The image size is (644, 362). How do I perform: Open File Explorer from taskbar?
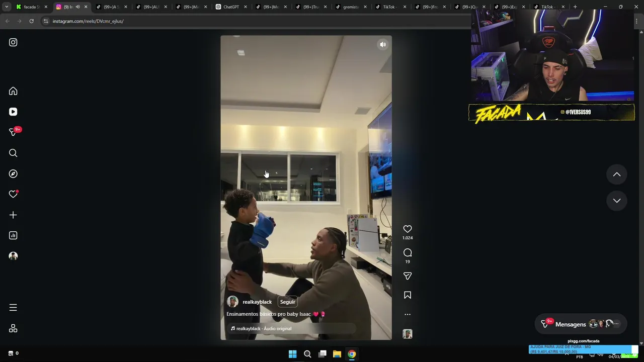point(337,354)
